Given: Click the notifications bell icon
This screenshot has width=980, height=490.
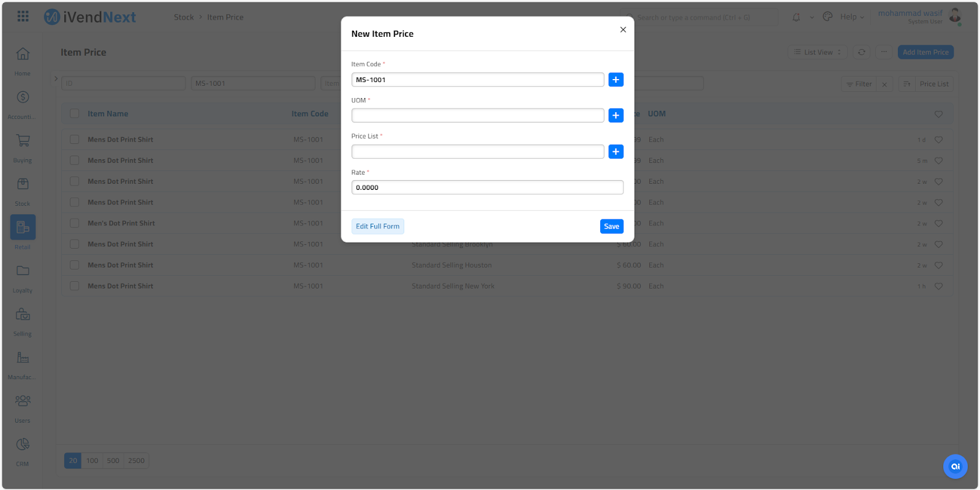Looking at the screenshot, I should (x=796, y=17).
